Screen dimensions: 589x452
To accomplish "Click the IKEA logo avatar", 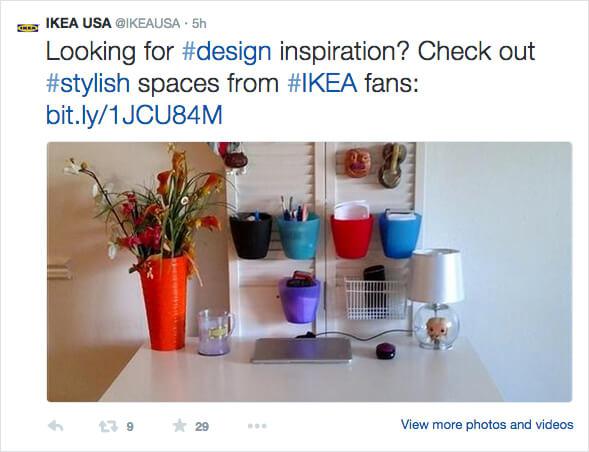I will click(x=28, y=28).
